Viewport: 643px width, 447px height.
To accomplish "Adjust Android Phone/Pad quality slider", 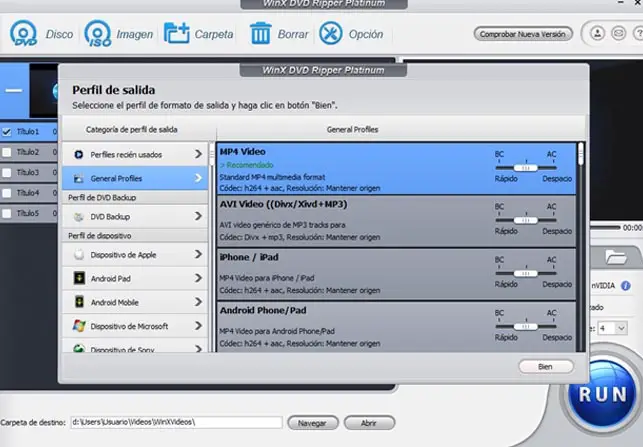I will point(526,326).
